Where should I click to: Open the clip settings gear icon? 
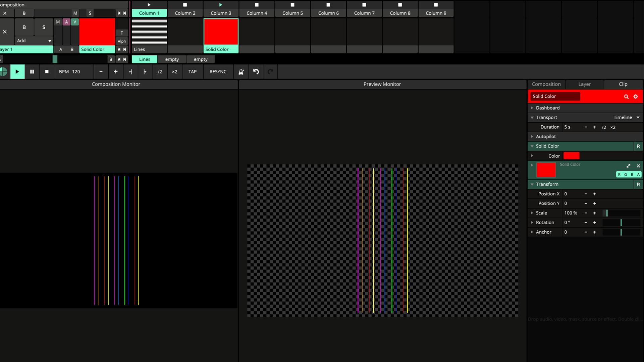tap(636, 97)
